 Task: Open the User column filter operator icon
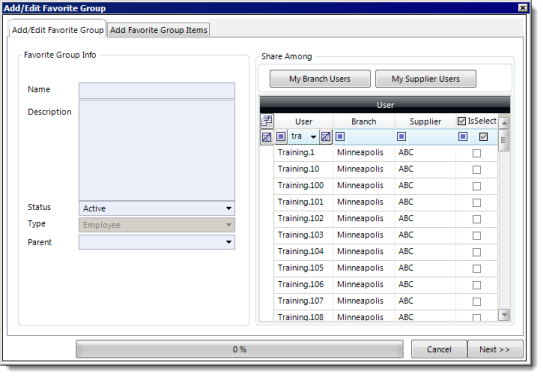coord(281,137)
